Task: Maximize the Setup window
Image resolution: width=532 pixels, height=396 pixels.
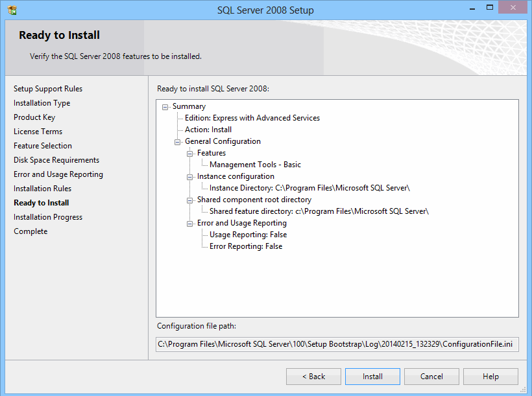Action: pyautogui.click(x=490, y=8)
